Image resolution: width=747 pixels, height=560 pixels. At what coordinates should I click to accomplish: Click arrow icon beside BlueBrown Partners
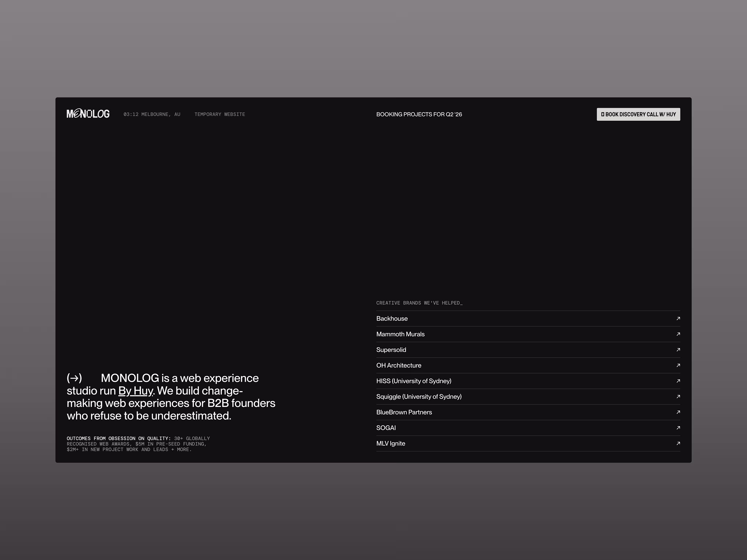click(678, 412)
